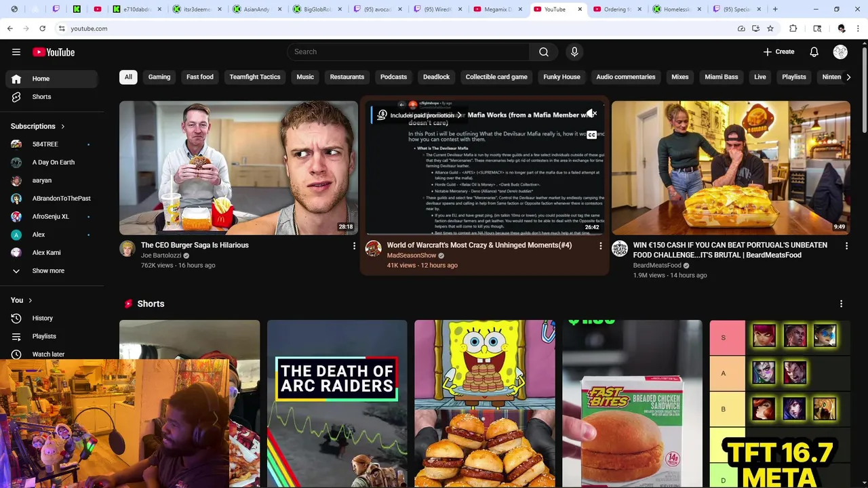Select the Audio commentaries chip

626,77
